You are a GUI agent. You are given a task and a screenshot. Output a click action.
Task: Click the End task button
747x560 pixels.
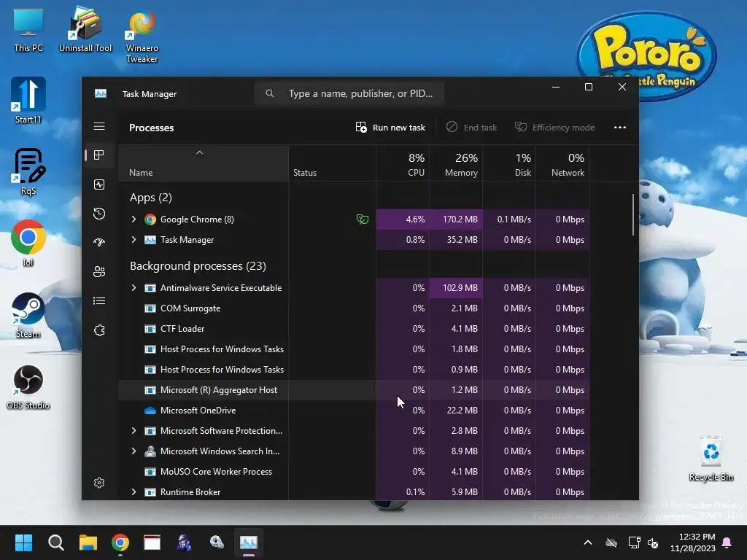tap(472, 127)
